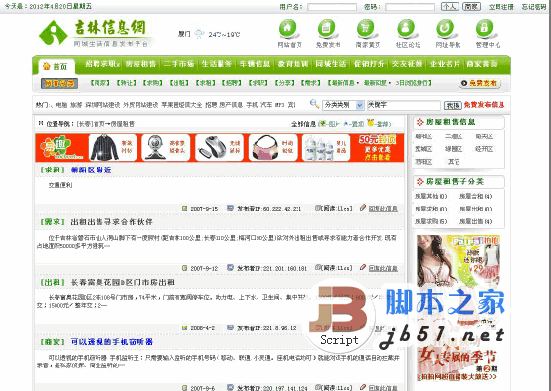This screenshot has width=551, height=391.
Task: Go to 社区论坛 via the person icon
Action: coord(407,29)
